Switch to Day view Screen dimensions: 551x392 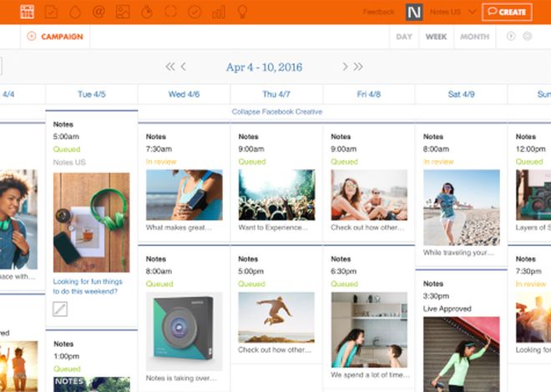404,37
